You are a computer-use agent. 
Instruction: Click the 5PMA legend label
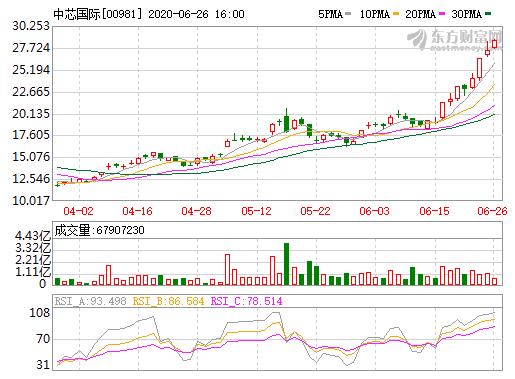pyautogui.click(x=330, y=14)
